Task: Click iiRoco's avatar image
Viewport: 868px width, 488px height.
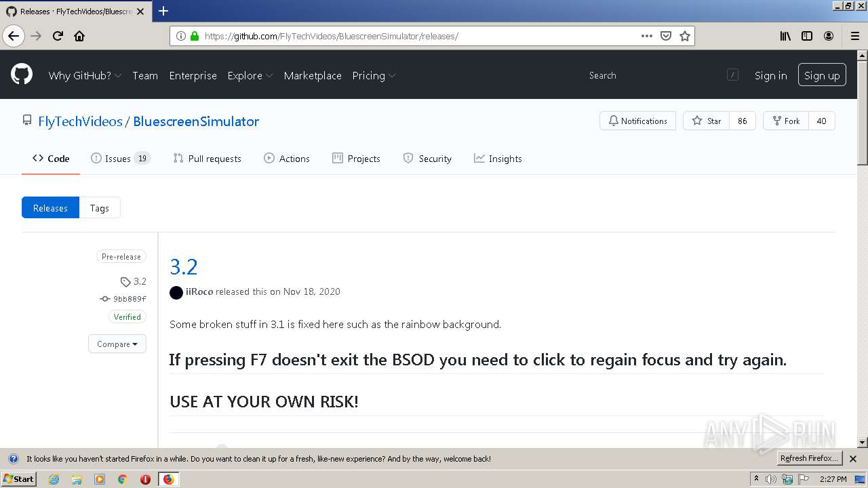Action: (176, 292)
